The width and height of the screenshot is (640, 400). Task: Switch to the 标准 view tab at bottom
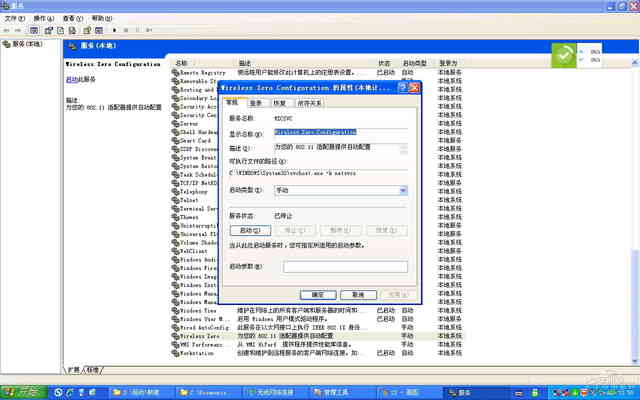93,370
